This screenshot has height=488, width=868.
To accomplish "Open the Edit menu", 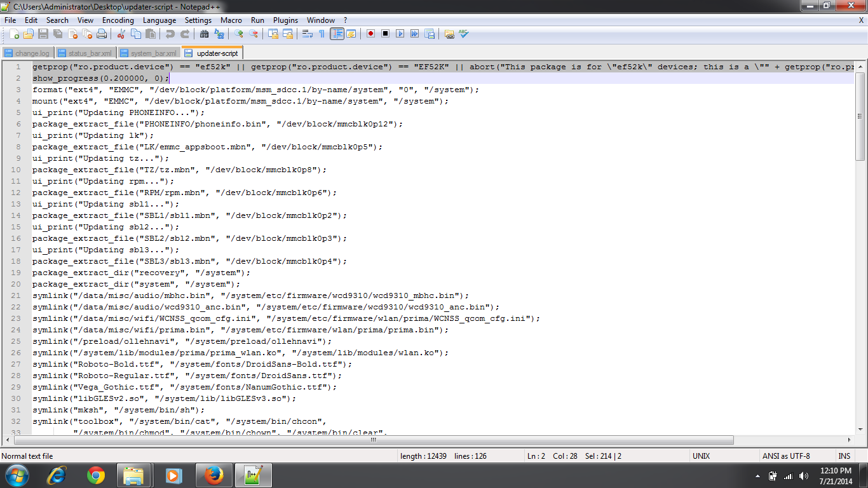I will pos(31,20).
